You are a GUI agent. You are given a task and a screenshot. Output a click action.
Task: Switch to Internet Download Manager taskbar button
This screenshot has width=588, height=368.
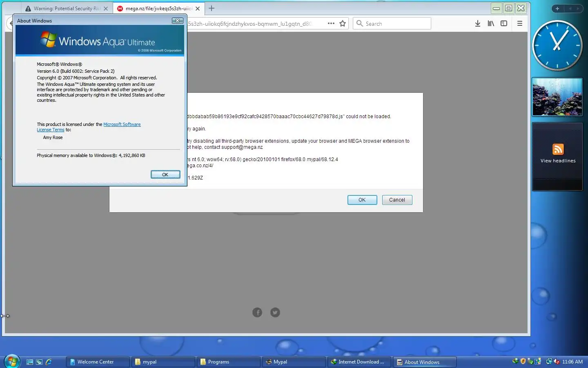[359, 362]
